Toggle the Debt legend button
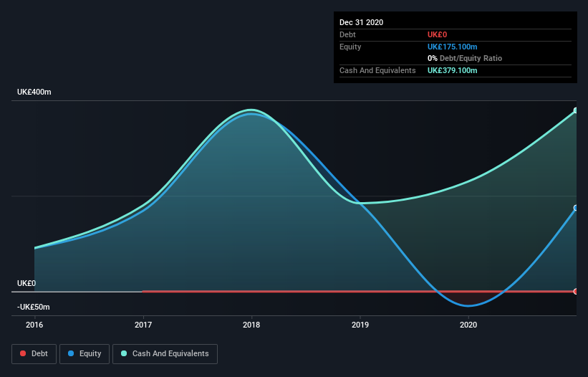This screenshot has height=377, width=588. 34,354
